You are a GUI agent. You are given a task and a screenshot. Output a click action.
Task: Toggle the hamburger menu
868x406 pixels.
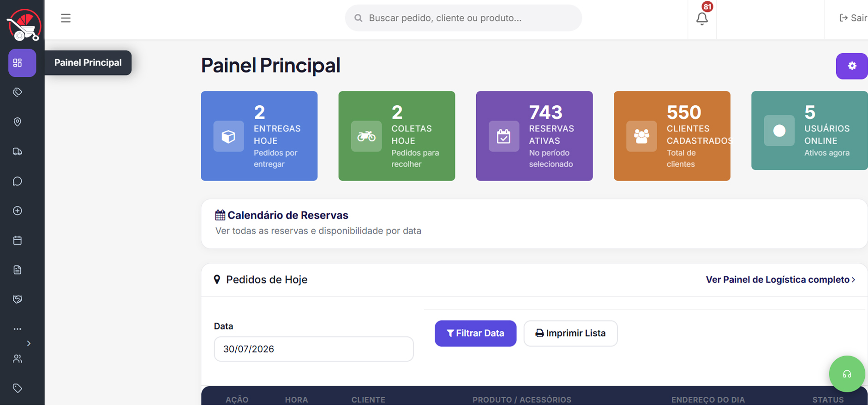click(x=66, y=18)
